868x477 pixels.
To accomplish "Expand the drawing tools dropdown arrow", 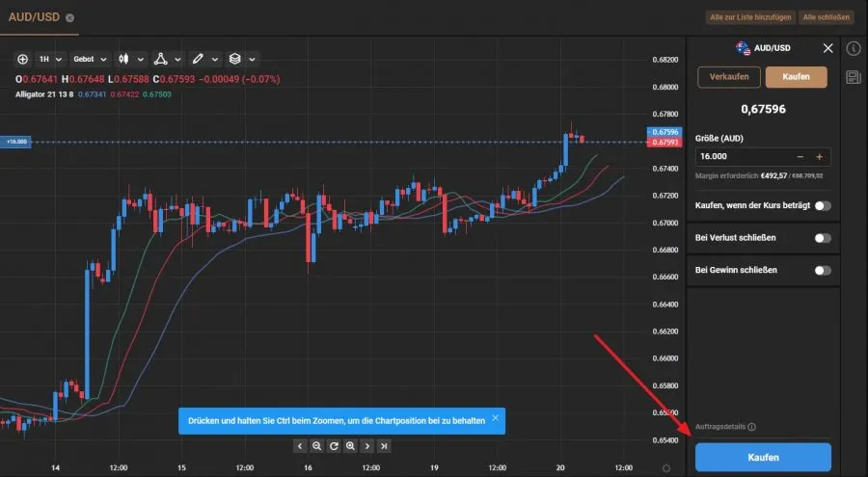I will [x=215, y=59].
